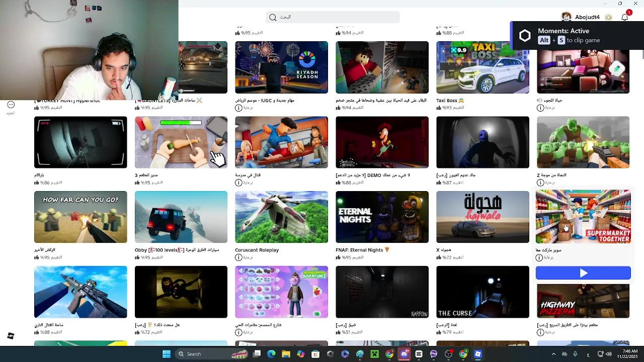Open the cooking cutting-board game thumbnail
This screenshot has height=362, width=644.
point(181,142)
